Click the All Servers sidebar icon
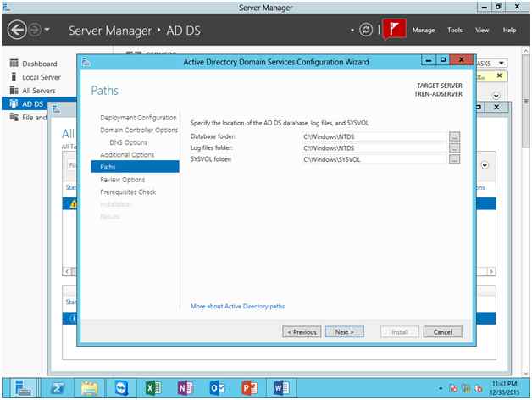Image resolution: width=532 pixels, height=400 pixels. 14,90
